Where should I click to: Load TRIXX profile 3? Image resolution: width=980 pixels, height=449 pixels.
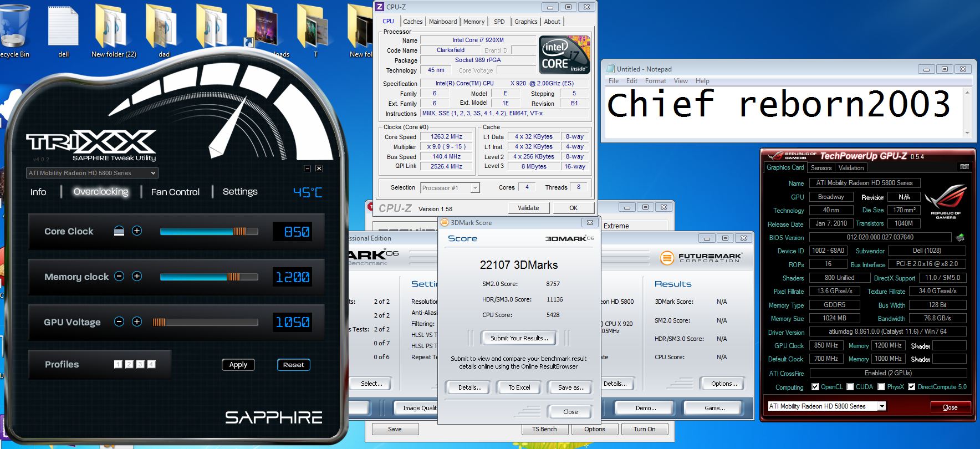tap(140, 364)
